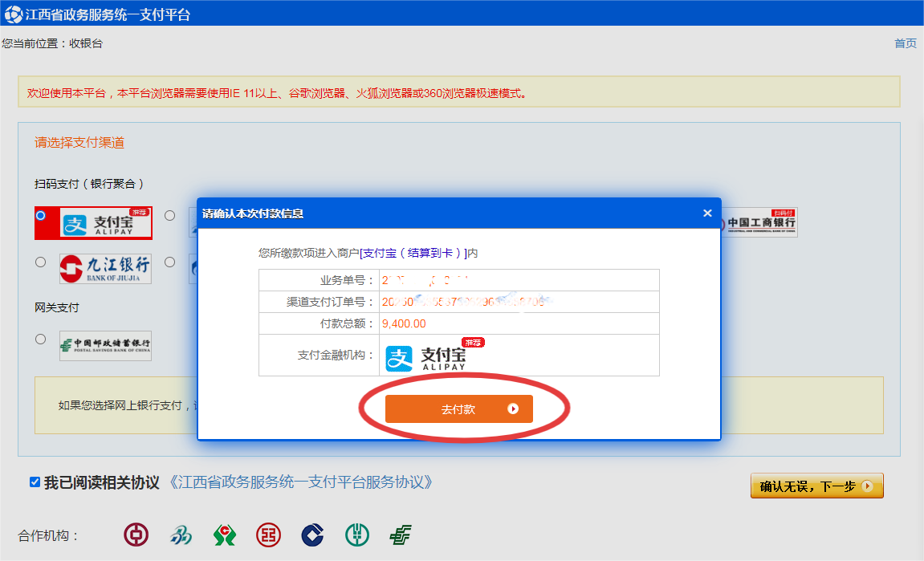Screen dimensions: 924x561
Task: Click the Bank of China partner icon
Action: coord(136,535)
